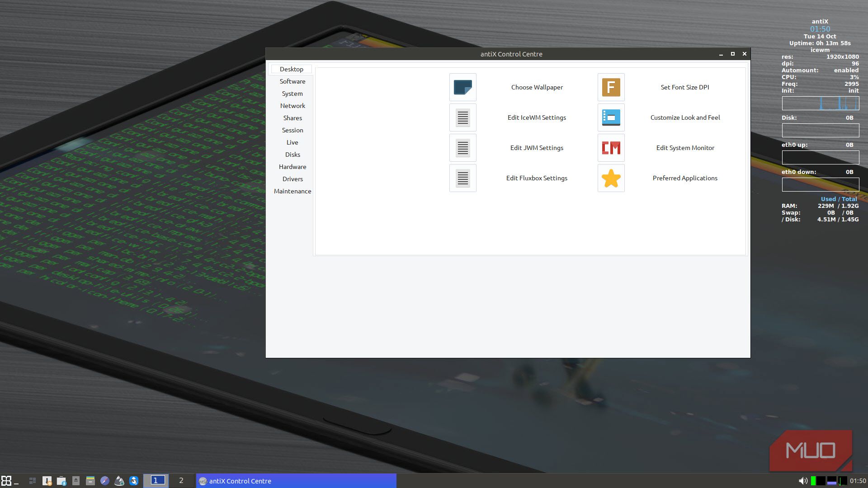The width and height of the screenshot is (868, 488).
Task: Click the "Preferred Applications" label
Action: pos(685,178)
